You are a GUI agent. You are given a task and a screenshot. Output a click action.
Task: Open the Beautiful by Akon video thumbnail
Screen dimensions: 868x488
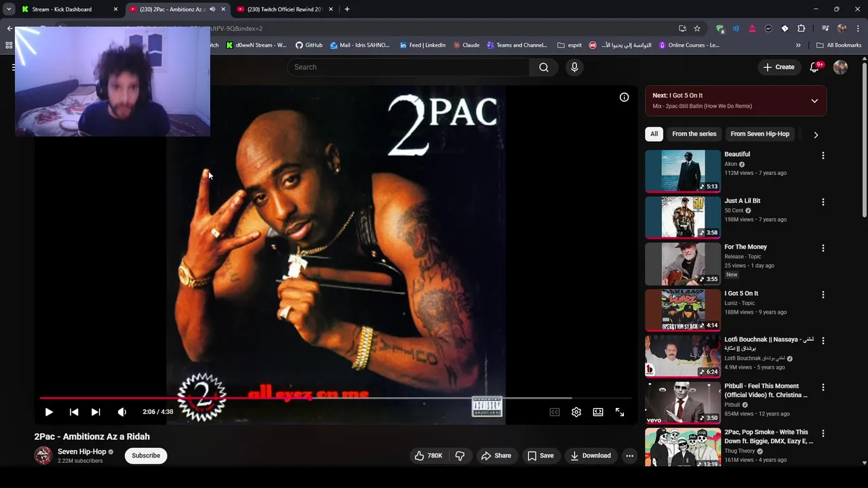click(682, 171)
